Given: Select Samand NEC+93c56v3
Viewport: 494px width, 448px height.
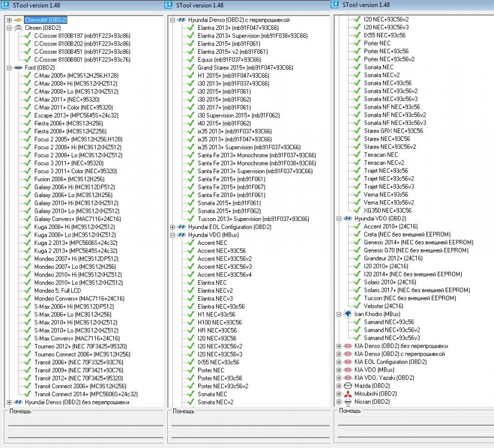Looking at the screenshot, I should pyautogui.click(x=392, y=337).
